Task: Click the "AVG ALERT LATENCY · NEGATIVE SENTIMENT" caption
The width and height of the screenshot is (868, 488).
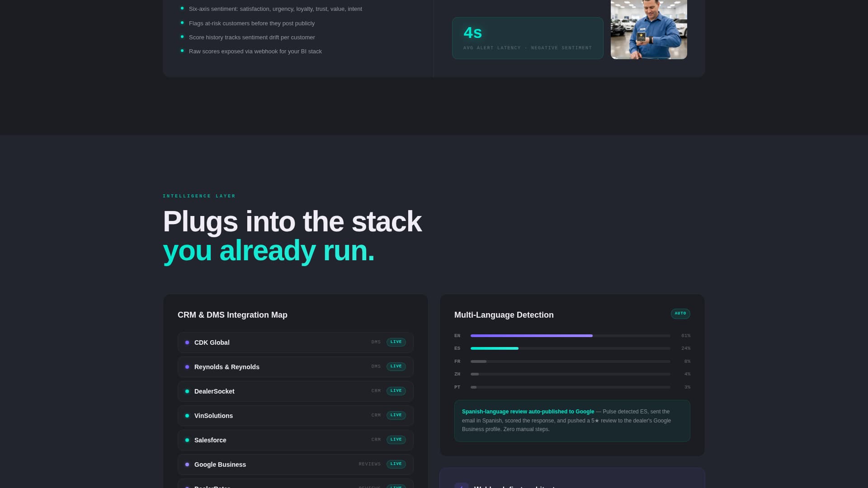Action: coord(528,48)
